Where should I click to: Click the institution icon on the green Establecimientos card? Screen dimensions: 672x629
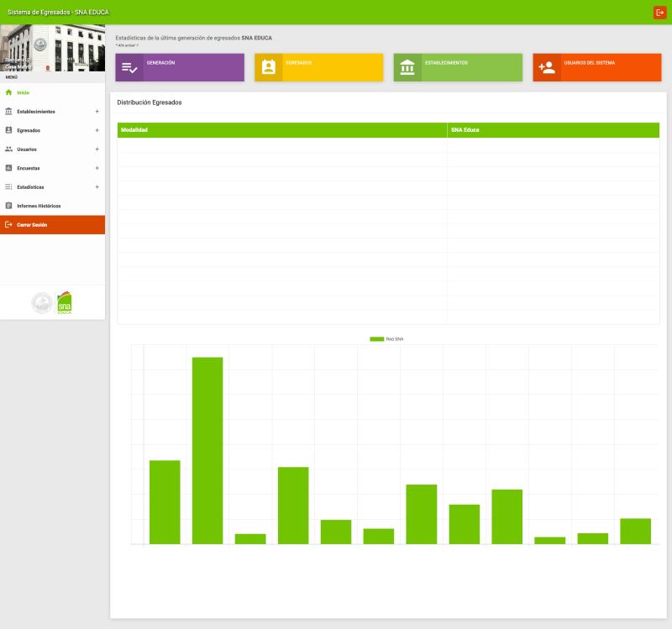pyautogui.click(x=407, y=67)
